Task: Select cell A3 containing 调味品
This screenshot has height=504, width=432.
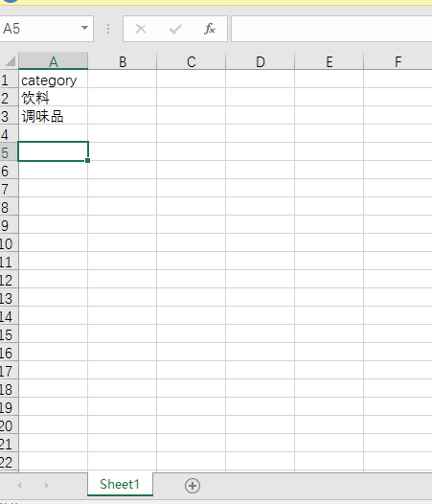Action: (53, 116)
